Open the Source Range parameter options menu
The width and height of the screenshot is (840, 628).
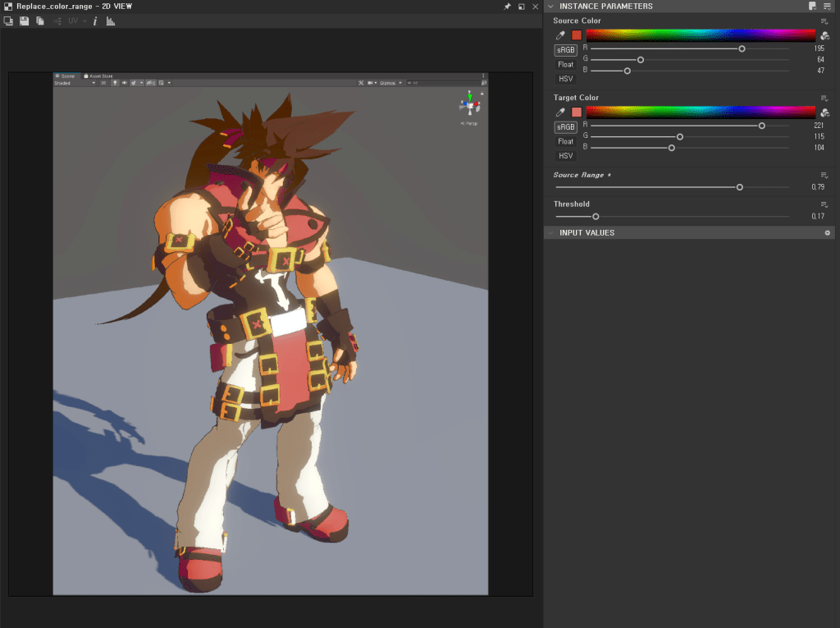[824, 176]
